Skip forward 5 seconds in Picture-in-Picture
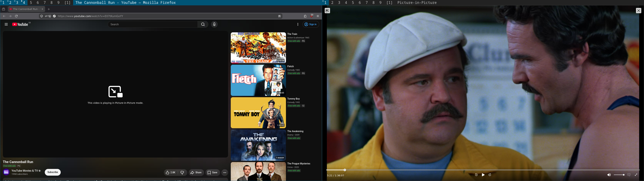This screenshot has height=181, width=644. (490, 175)
